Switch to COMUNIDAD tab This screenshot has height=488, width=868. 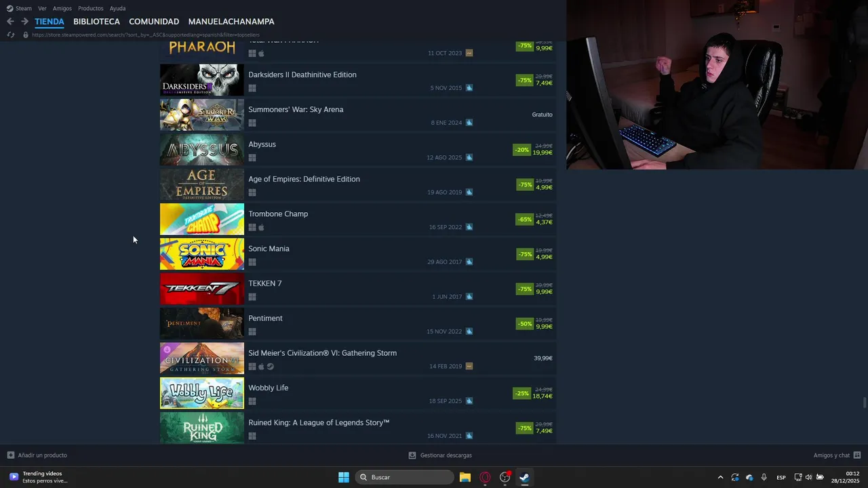154,22
